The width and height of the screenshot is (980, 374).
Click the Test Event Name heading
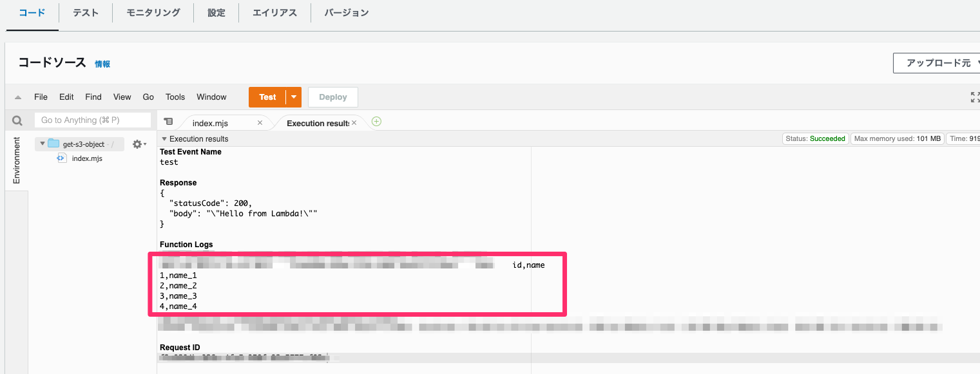191,152
